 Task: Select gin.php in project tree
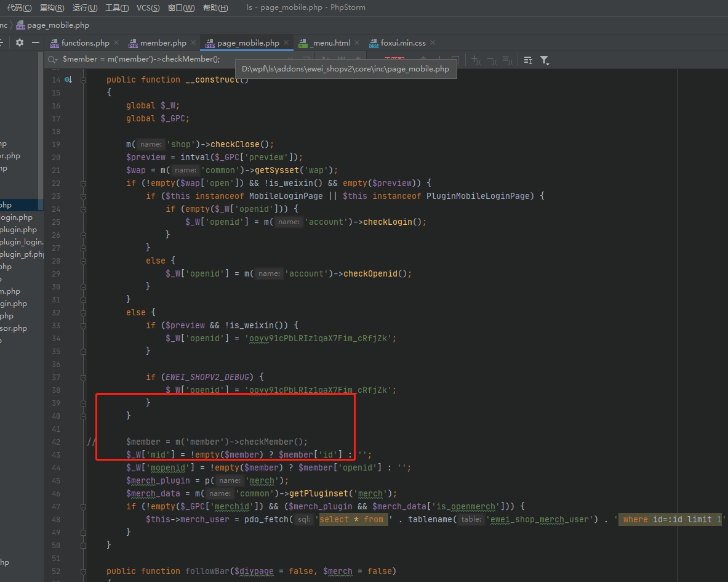click(14, 303)
